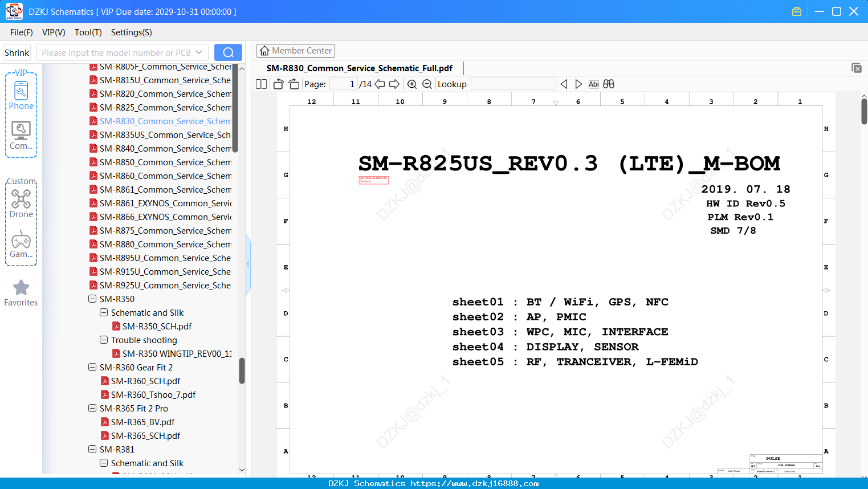Click the DZKJ app logo
868x489 pixels.
(x=14, y=11)
